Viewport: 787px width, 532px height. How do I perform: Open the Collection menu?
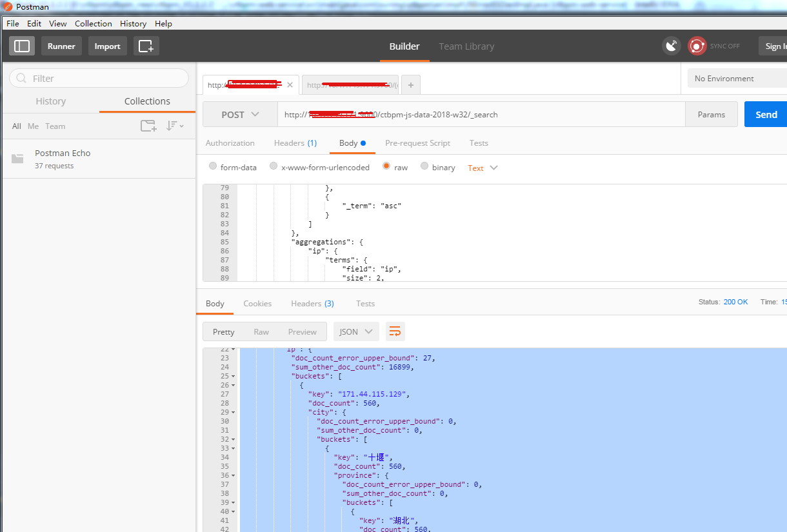coord(93,23)
